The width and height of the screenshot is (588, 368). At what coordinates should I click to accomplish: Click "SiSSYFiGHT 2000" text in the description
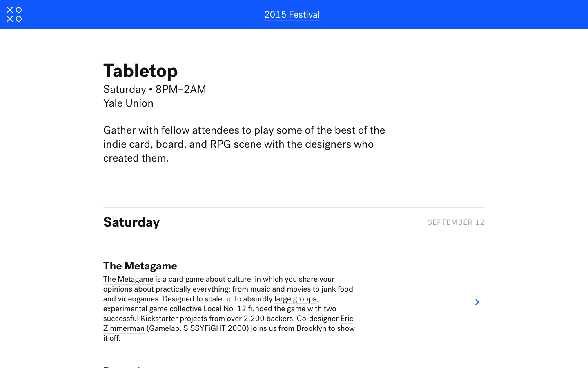click(x=216, y=328)
